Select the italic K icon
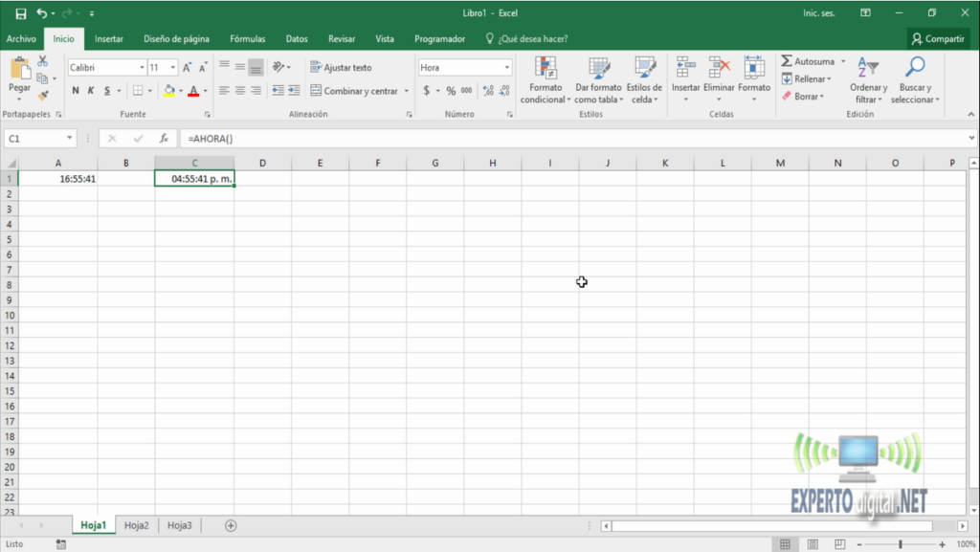Viewport: 980px width, 552px height. (92, 90)
